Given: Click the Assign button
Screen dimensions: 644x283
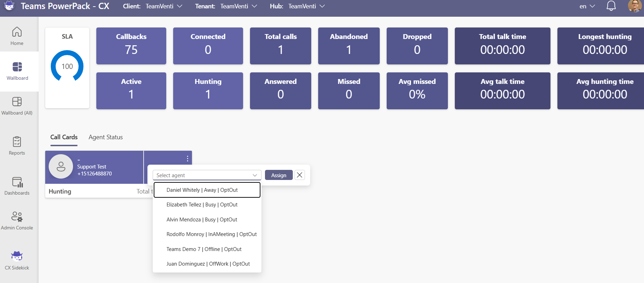Looking at the screenshot, I should 279,175.
